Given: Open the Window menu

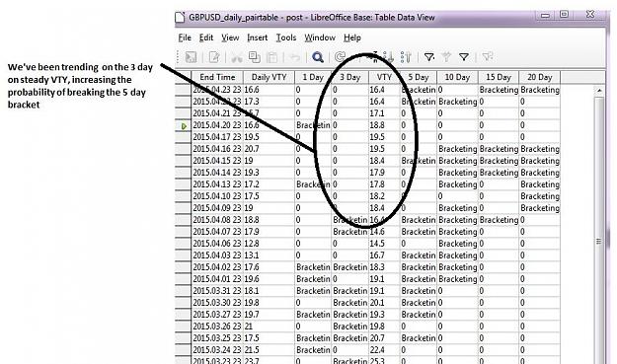Looking at the screenshot, I should click(x=320, y=37).
